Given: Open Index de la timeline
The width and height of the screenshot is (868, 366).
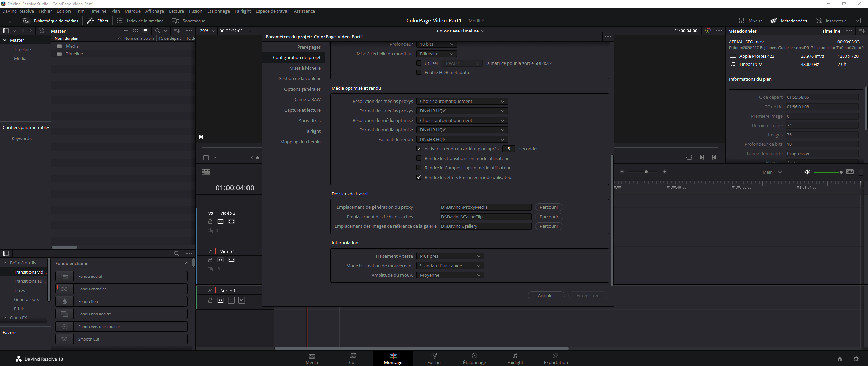Looking at the screenshot, I should (140, 21).
